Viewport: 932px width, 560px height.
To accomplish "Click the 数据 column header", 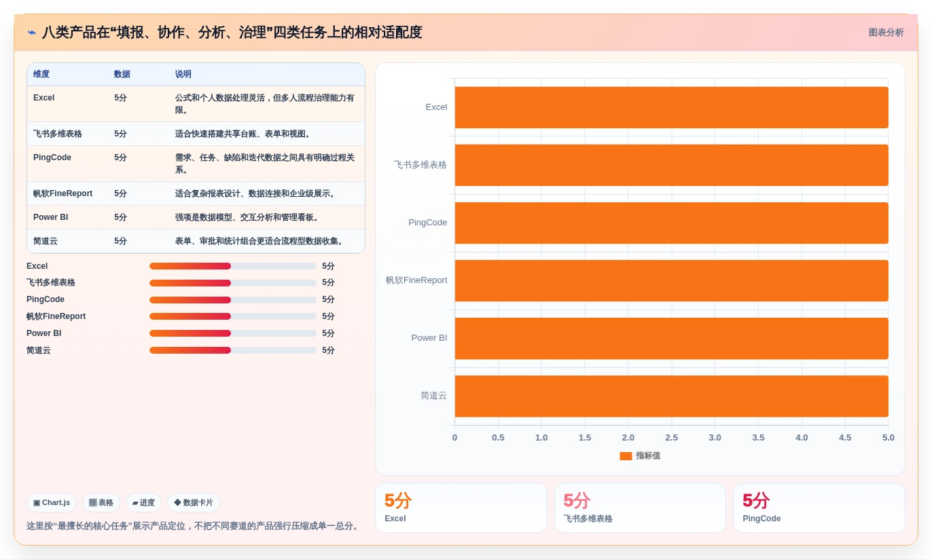I will 122,74.
